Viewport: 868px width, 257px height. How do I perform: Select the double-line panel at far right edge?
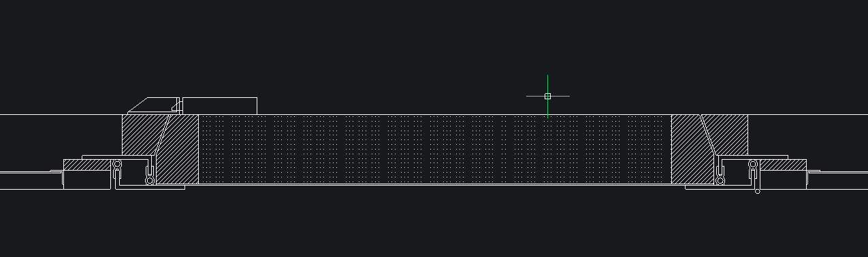tap(838, 180)
